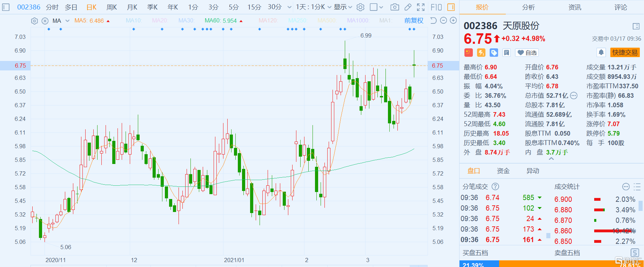Open the 异动 unusual moves tab
Image resolution: width=644 pixels, height=267 pixels.
pyautogui.click(x=533, y=171)
